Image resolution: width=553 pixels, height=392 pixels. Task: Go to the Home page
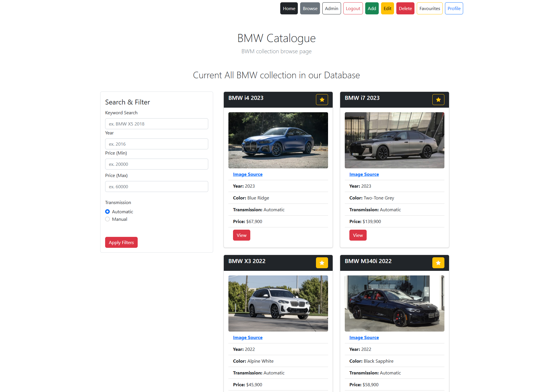[289, 8]
